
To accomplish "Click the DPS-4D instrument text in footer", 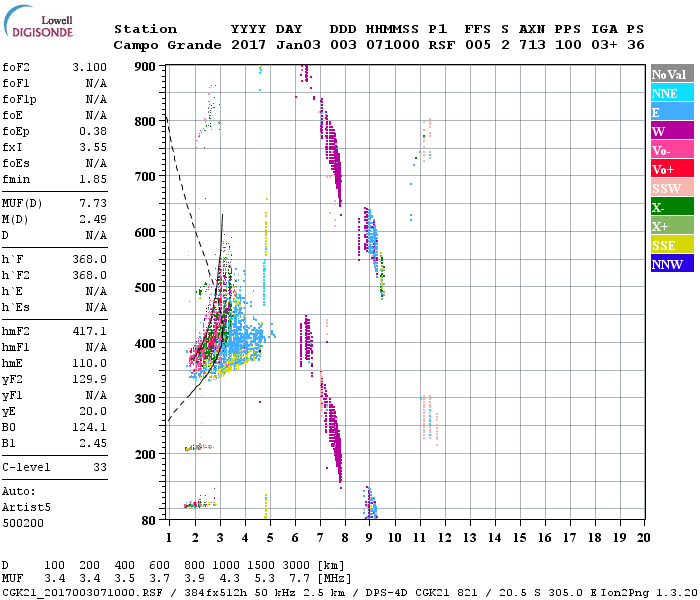I will tap(387, 593).
